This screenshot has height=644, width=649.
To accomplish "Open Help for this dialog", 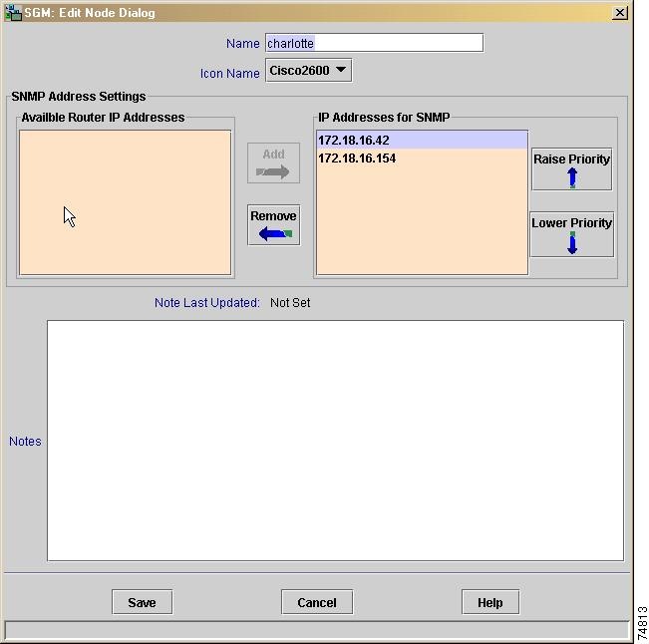I will (x=490, y=602).
